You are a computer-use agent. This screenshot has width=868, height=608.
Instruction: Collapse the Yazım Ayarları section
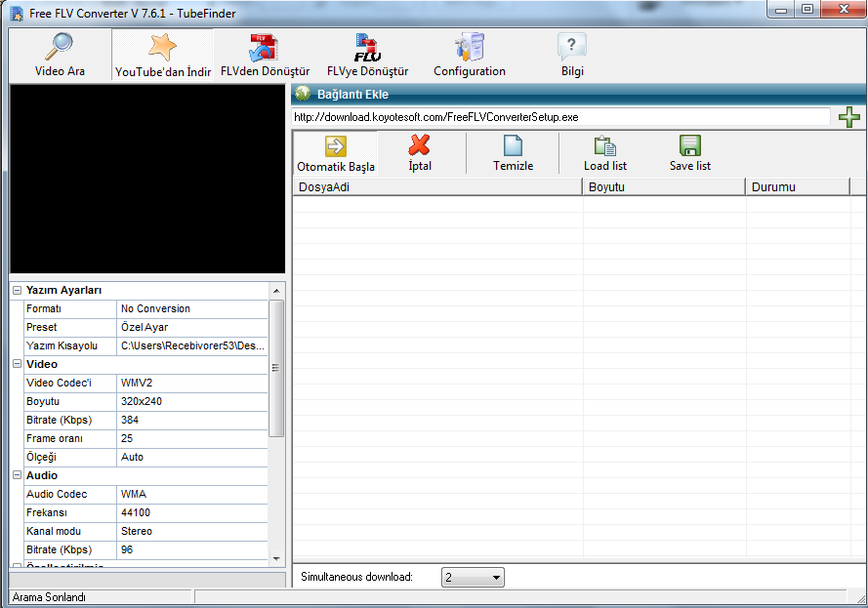tap(18, 290)
